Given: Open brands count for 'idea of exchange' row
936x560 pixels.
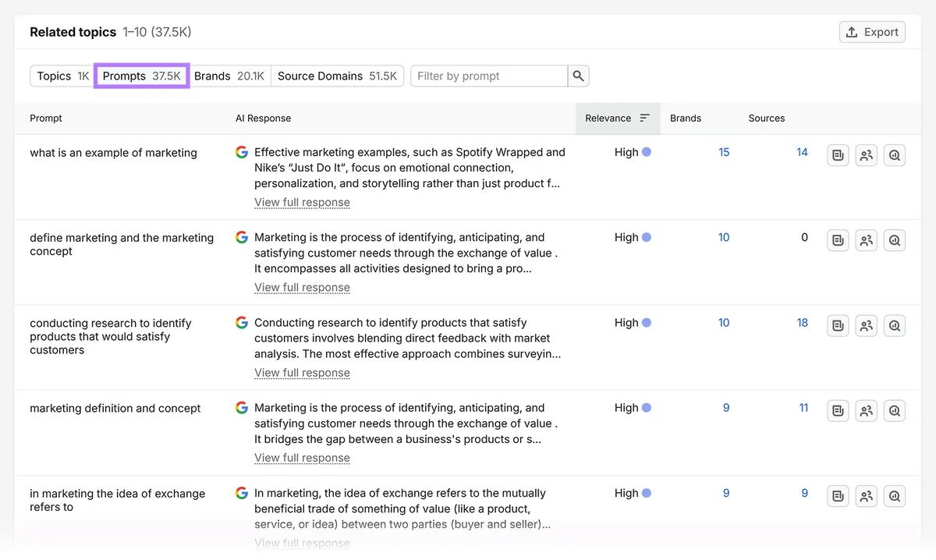Looking at the screenshot, I should [726, 493].
